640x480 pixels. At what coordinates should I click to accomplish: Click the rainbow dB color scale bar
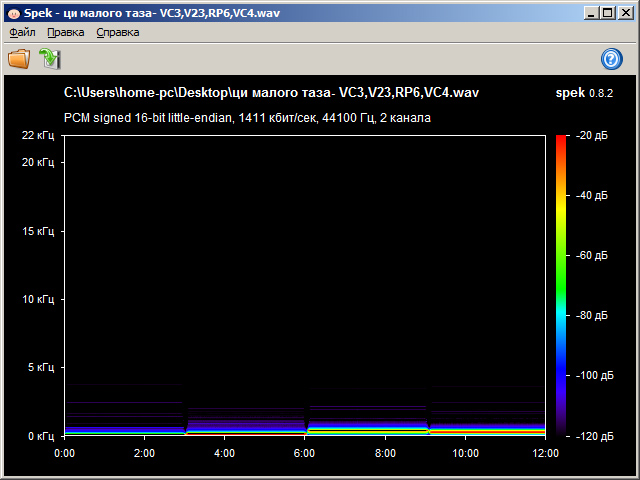point(561,285)
